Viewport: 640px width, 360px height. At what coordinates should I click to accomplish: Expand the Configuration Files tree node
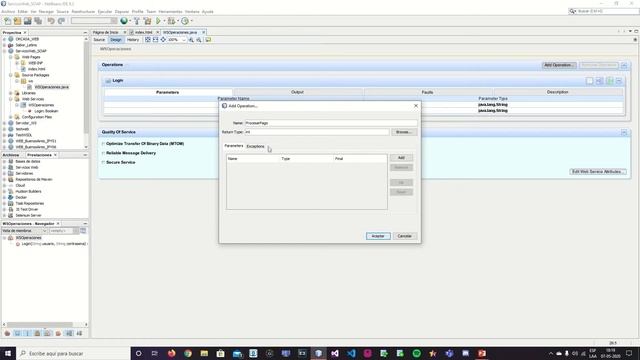click(11, 117)
